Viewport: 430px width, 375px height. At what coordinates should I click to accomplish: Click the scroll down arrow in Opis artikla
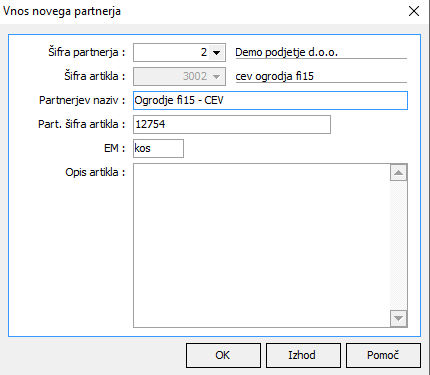click(x=399, y=318)
